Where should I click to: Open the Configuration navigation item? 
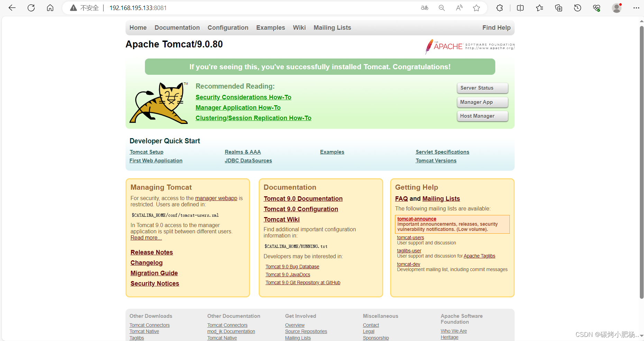[x=228, y=28]
